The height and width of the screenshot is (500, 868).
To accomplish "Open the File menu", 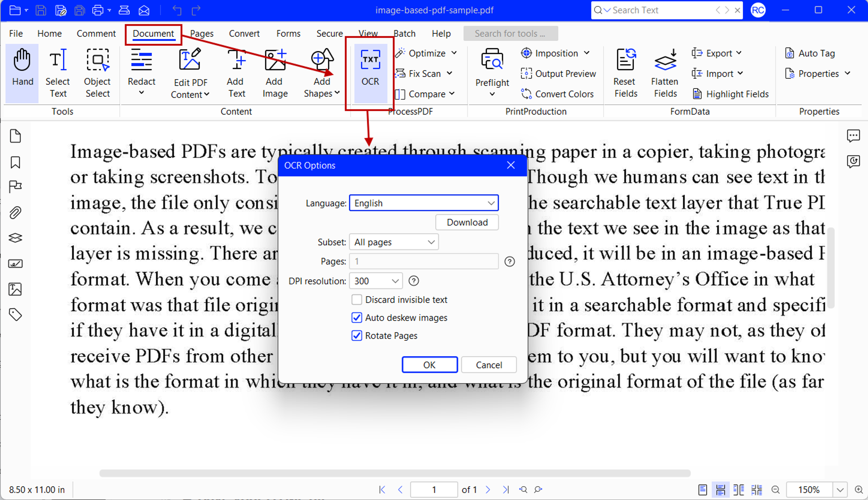I will [16, 33].
